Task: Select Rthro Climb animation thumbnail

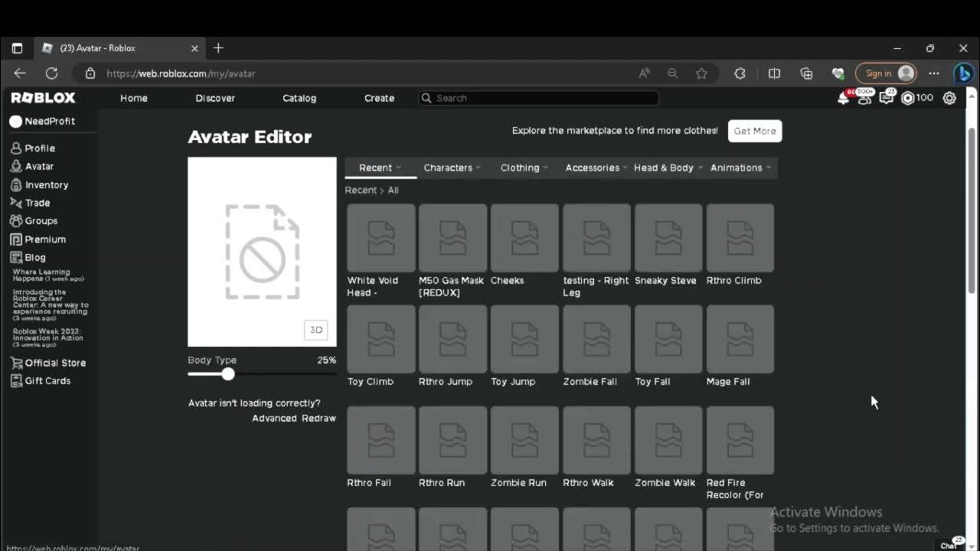Action: tap(740, 238)
